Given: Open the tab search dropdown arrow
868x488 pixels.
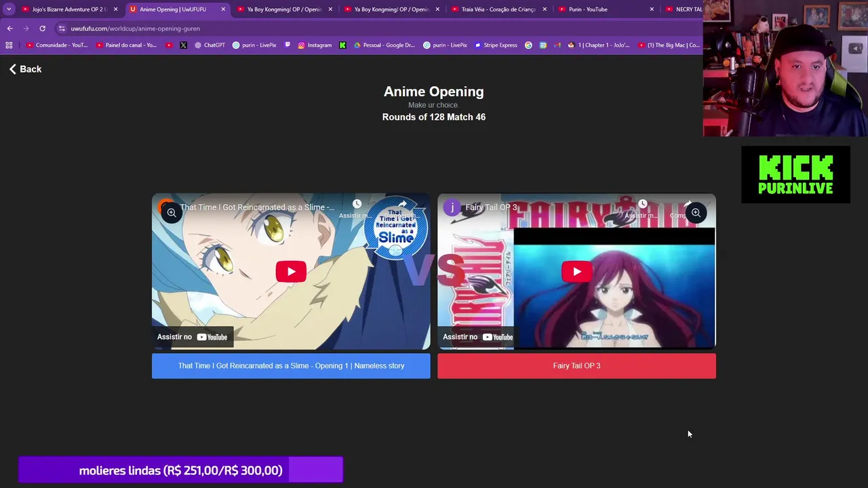Looking at the screenshot, I should tap(9, 9).
